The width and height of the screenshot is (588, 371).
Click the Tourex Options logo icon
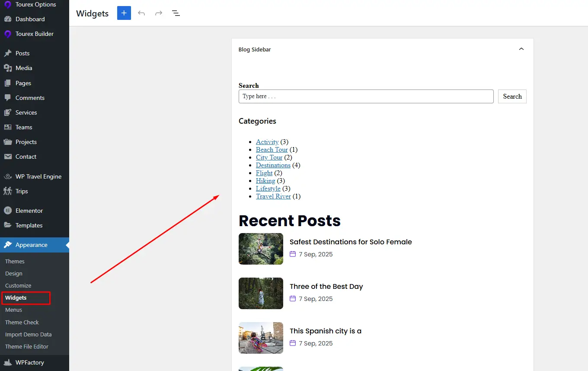point(7,4)
